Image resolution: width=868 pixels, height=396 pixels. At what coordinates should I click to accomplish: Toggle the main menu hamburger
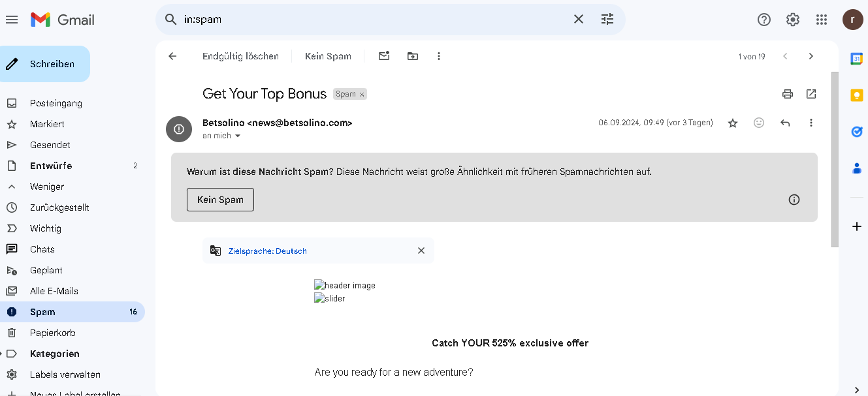[x=12, y=20]
